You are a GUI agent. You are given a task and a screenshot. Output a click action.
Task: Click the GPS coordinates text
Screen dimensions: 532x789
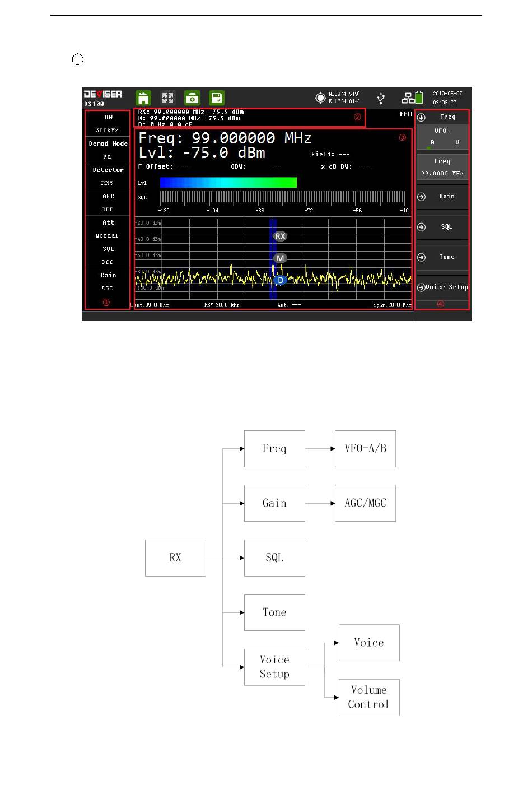click(x=344, y=98)
